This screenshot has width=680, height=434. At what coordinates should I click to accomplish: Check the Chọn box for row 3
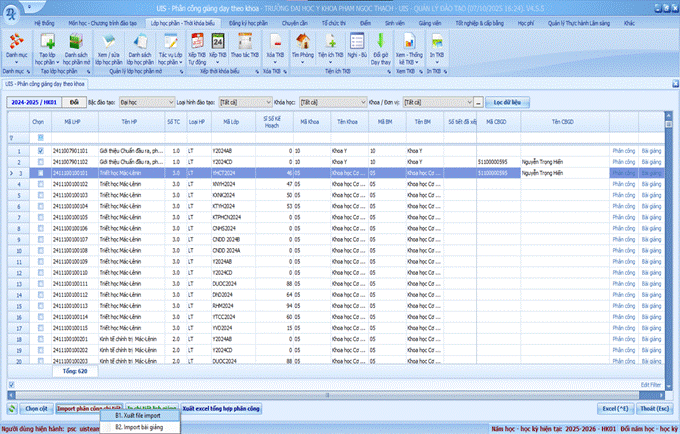(x=41, y=173)
